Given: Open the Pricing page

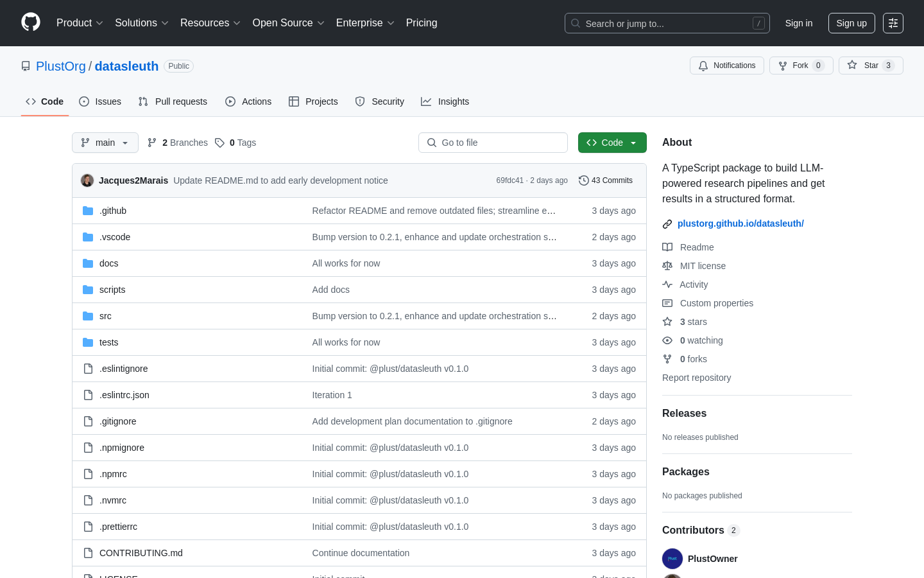Looking at the screenshot, I should pos(422,23).
